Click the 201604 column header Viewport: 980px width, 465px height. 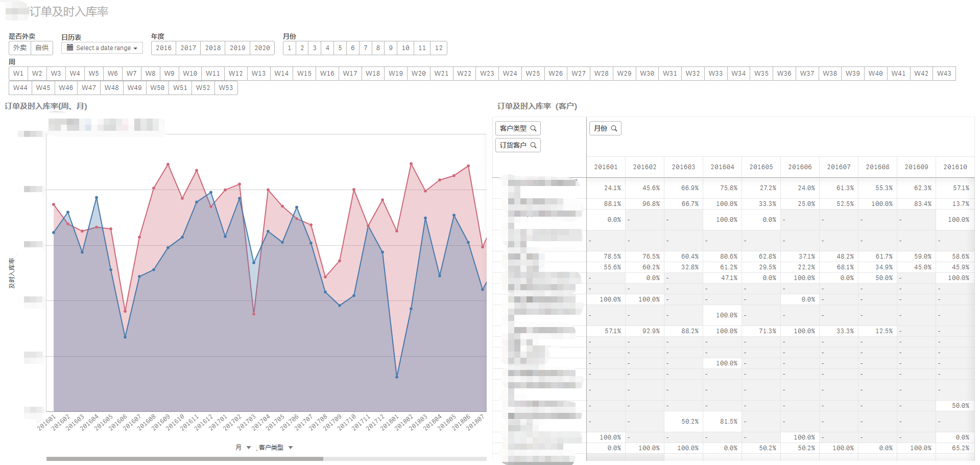click(x=722, y=167)
